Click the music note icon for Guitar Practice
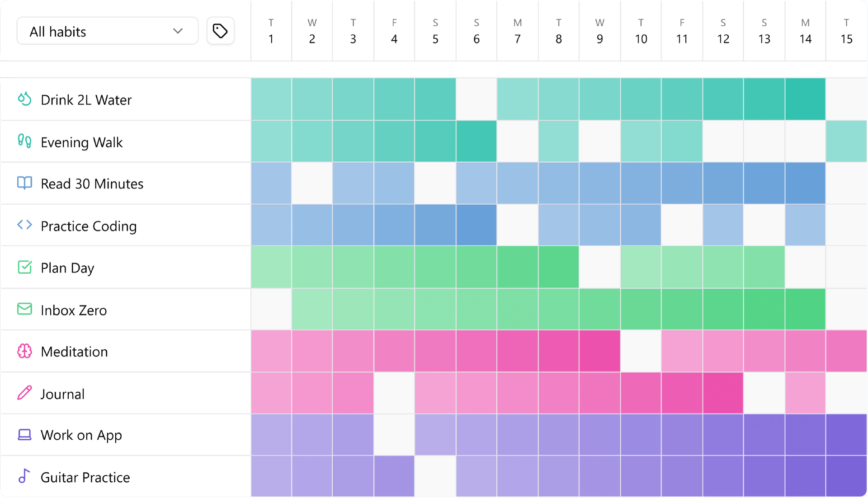This screenshot has width=868, height=498. [24, 476]
